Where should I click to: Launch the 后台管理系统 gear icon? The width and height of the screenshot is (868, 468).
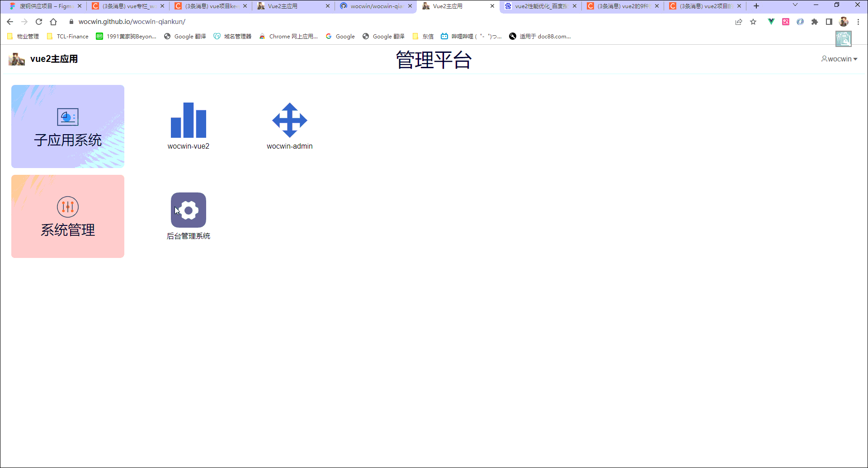(x=189, y=210)
